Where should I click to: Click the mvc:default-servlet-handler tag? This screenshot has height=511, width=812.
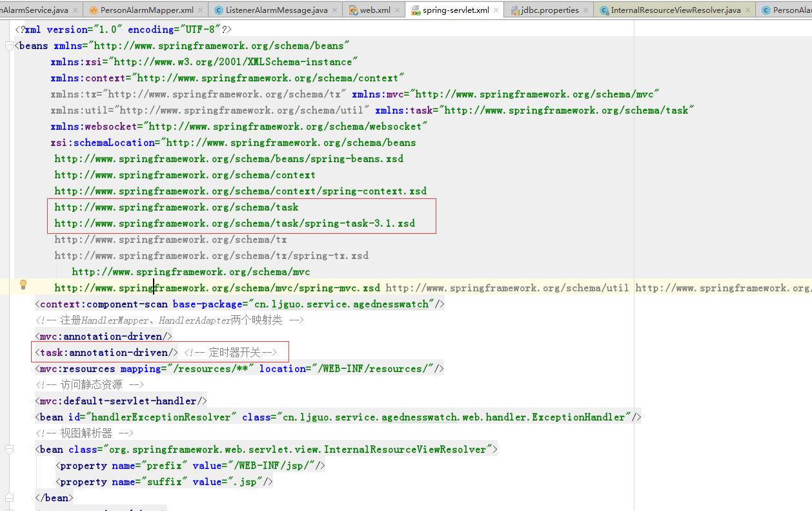[x=121, y=401]
